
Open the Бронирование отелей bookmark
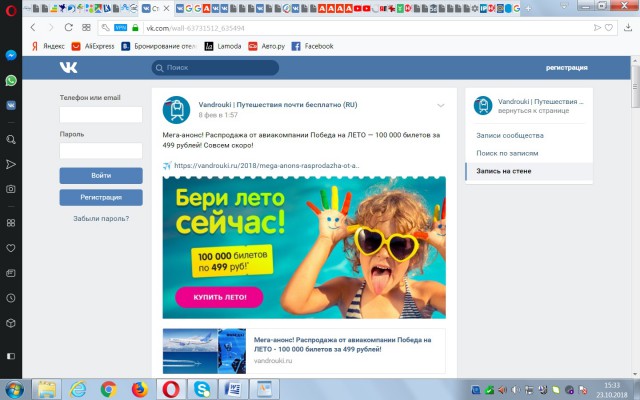159,46
